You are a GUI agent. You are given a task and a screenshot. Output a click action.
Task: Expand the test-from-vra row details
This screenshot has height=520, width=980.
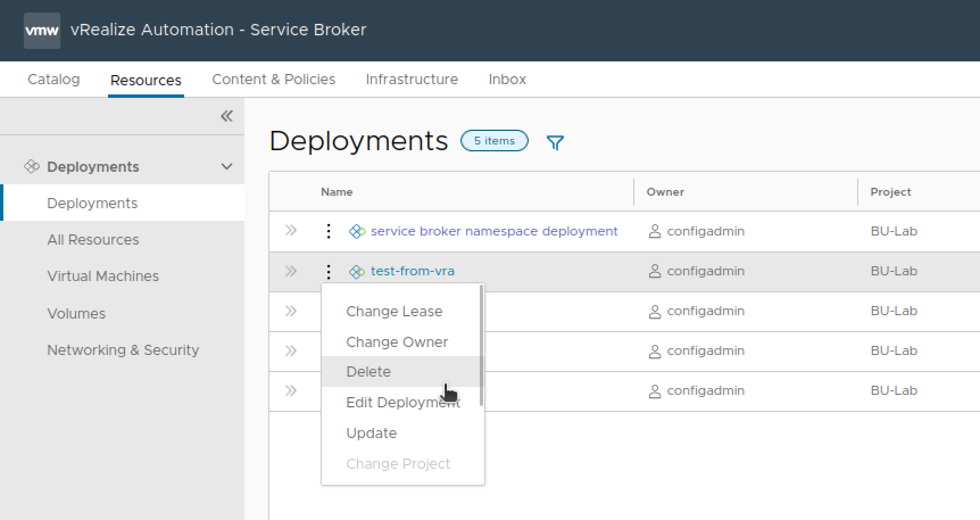coord(290,271)
